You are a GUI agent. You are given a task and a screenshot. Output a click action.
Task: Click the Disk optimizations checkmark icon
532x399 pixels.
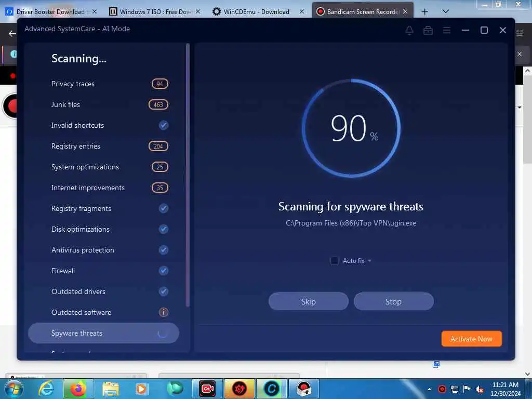(164, 229)
